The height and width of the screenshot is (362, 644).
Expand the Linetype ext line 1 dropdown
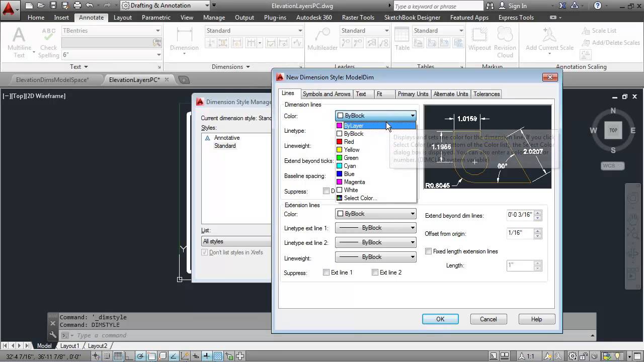click(x=376, y=228)
